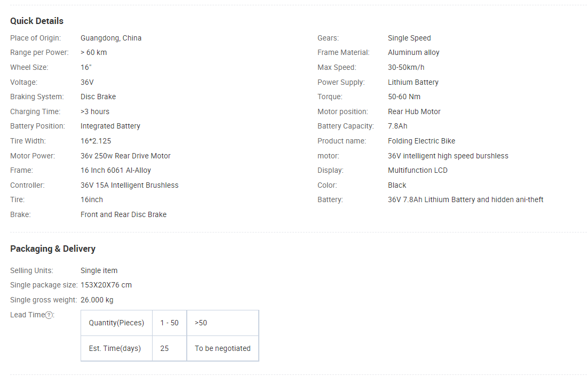Click the Quick Details heading
Viewport: 588px width, 376px height.
(x=37, y=21)
